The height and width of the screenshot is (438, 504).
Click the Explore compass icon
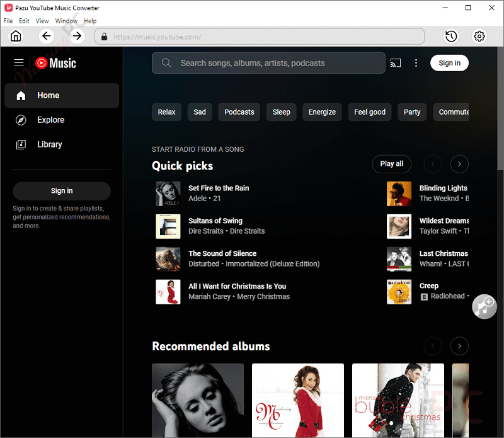pos(21,120)
